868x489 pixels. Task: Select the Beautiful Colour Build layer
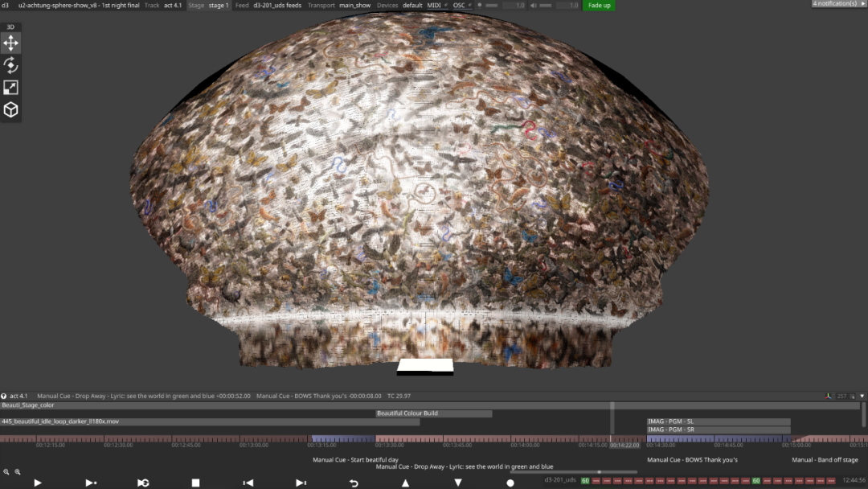click(x=433, y=413)
